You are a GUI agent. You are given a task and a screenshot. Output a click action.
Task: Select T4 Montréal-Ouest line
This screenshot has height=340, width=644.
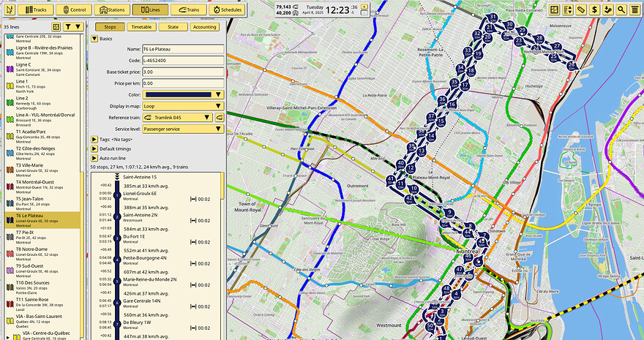(x=42, y=187)
